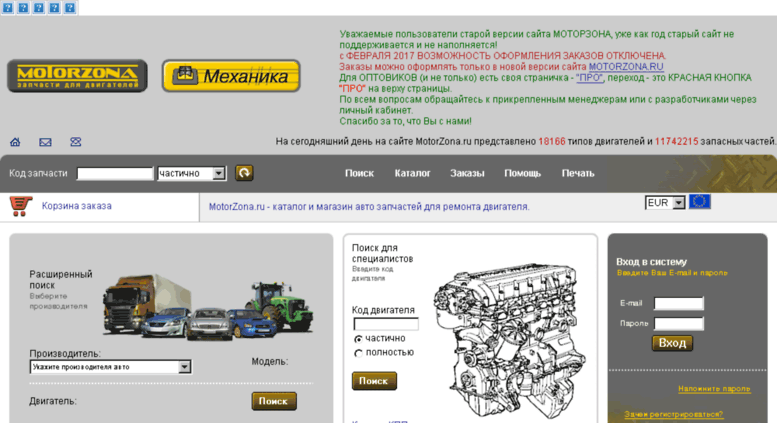The width and height of the screenshot is (777, 423).
Task: Click the home icon
Action: click(15, 142)
